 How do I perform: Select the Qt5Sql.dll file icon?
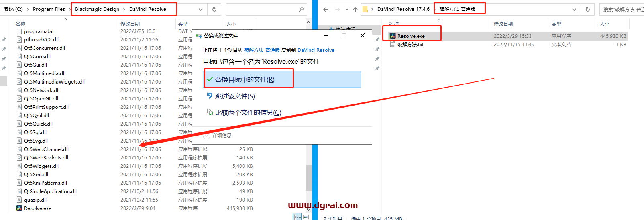point(19,132)
